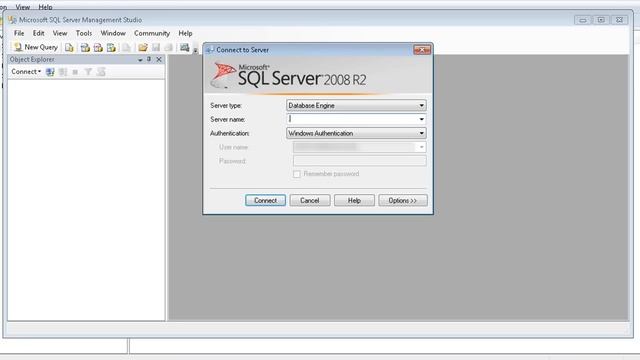Click the Activity Monitor toolbar icon

coord(184,48)
